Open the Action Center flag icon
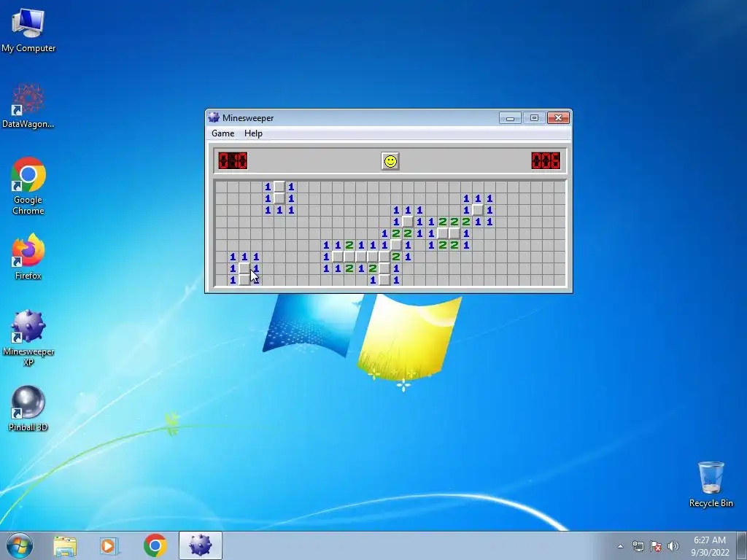Image resolution: width=747 pixels, height=560 pixels. point(656,546)
